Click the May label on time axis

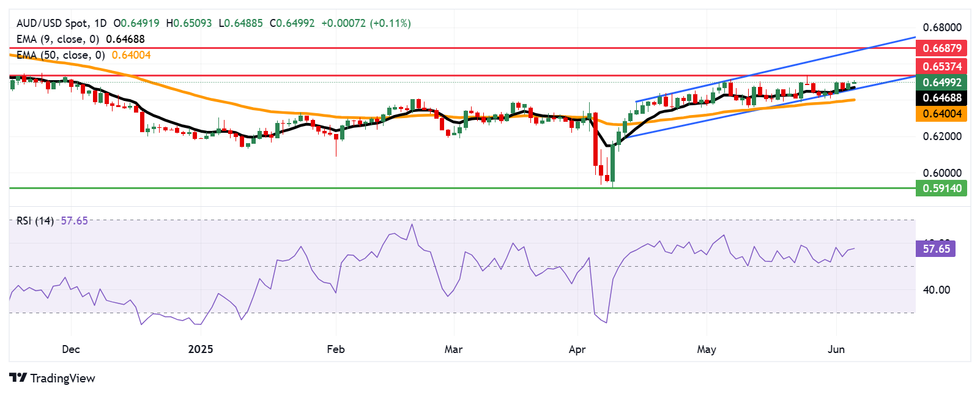[706, 349]
